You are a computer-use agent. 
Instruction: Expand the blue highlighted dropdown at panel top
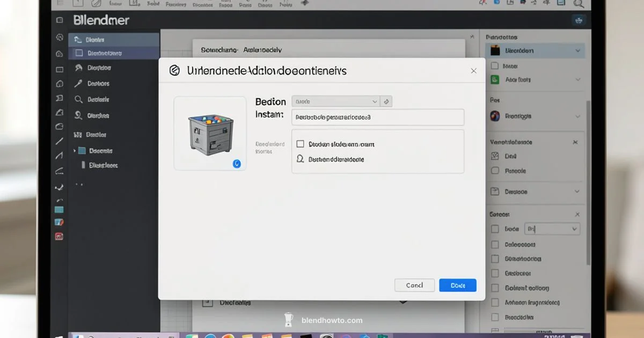coord(578,50)
